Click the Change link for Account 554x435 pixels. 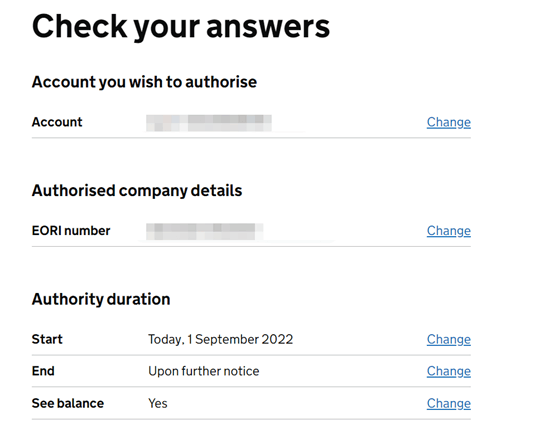click(x=448, y=122)
